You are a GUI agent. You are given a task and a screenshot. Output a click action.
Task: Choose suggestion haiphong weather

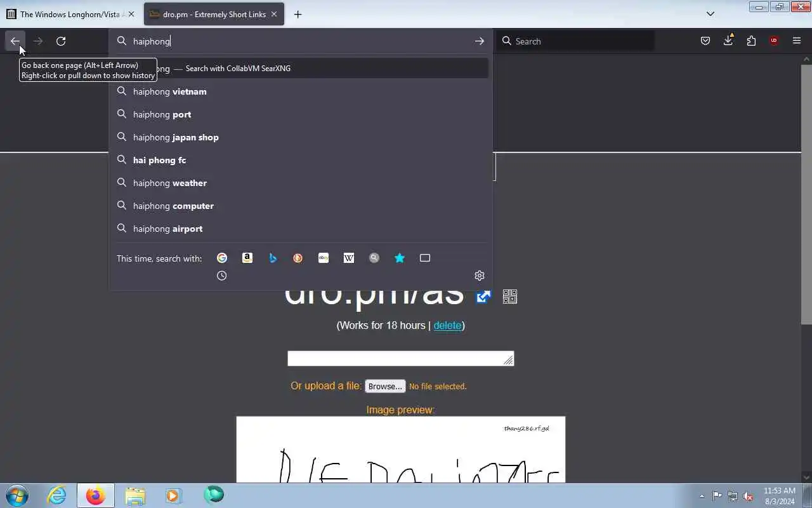click(301, 183)
